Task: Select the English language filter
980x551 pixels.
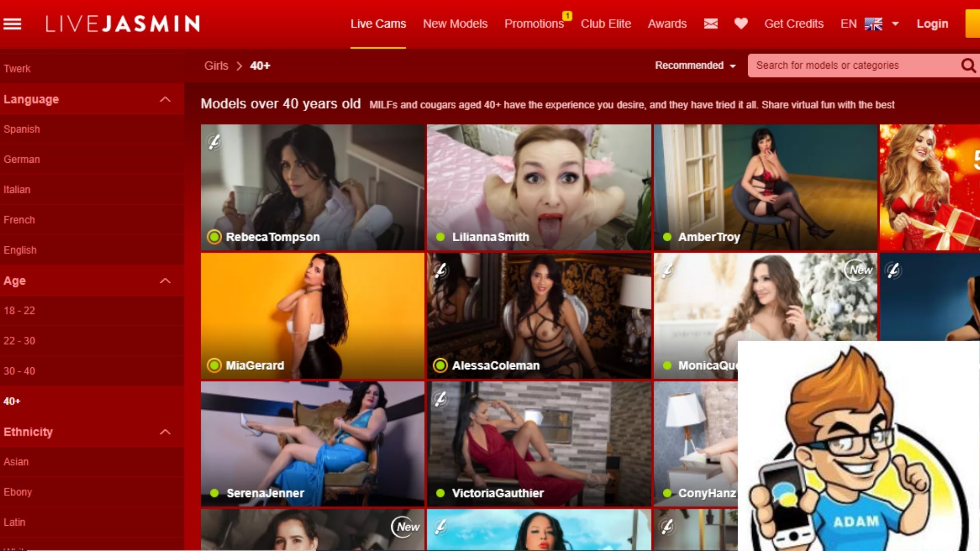Action: 92,250
